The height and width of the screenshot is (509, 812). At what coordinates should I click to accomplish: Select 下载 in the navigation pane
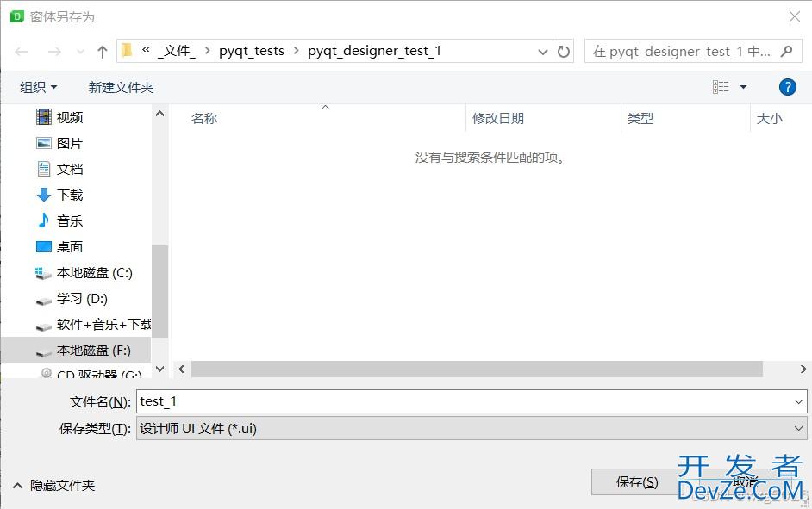(x=69, y=196)
